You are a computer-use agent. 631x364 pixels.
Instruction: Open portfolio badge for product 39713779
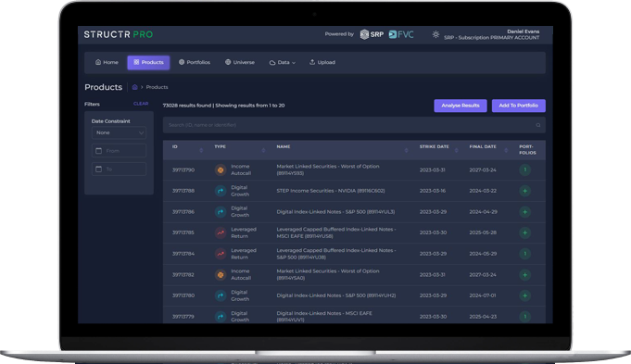[524, 317]
